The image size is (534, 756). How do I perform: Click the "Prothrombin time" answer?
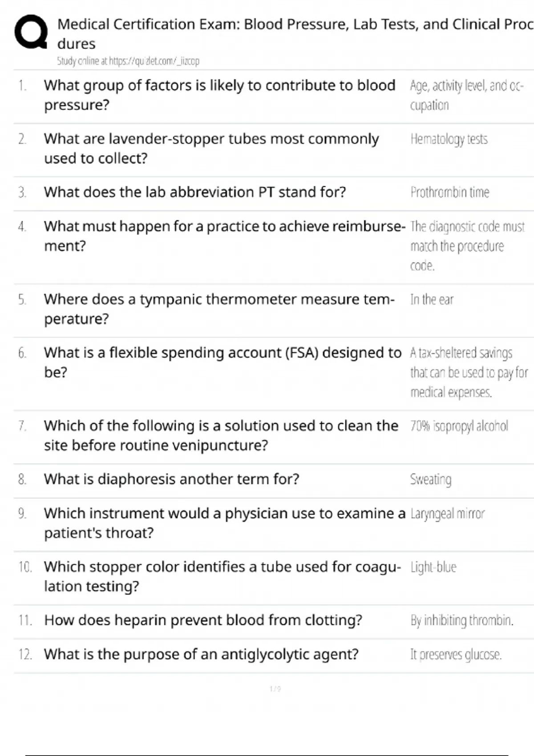450,193
